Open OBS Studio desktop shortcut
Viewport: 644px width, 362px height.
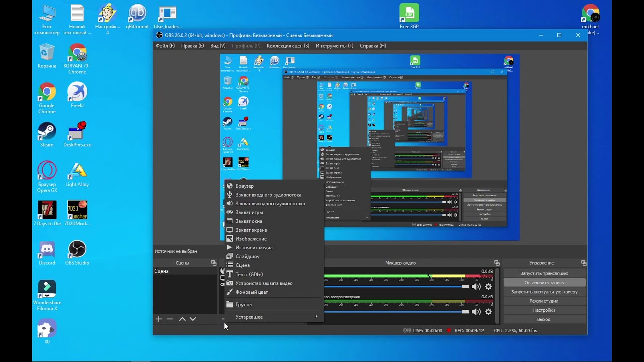click(77, 252)
